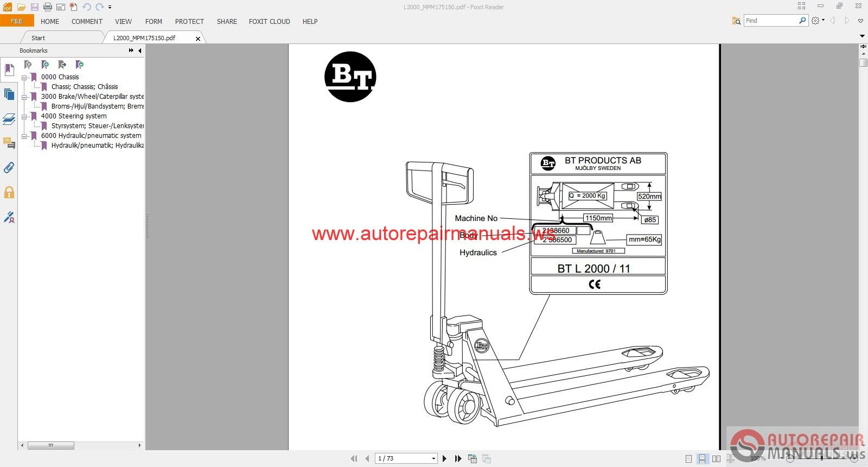Open the VIEW ribbon tab
Screen dimensions: 868x467
click(x=123, y=22)
